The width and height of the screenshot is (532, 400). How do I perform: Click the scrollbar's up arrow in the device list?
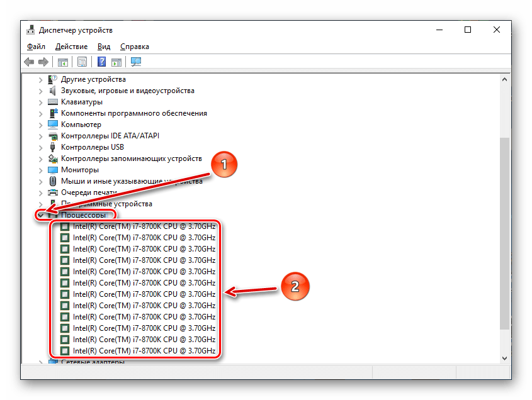[x=504, y=79]
